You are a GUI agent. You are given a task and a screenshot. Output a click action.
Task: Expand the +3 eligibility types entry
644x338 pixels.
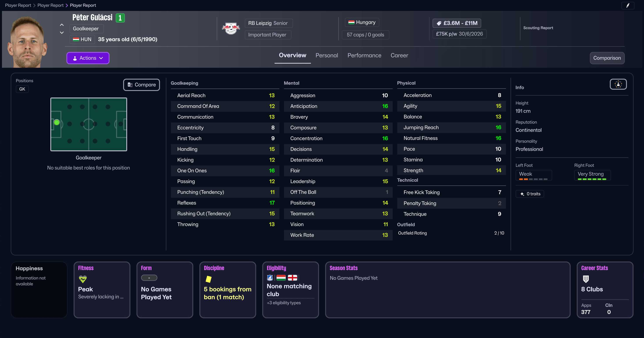[284, 302]
